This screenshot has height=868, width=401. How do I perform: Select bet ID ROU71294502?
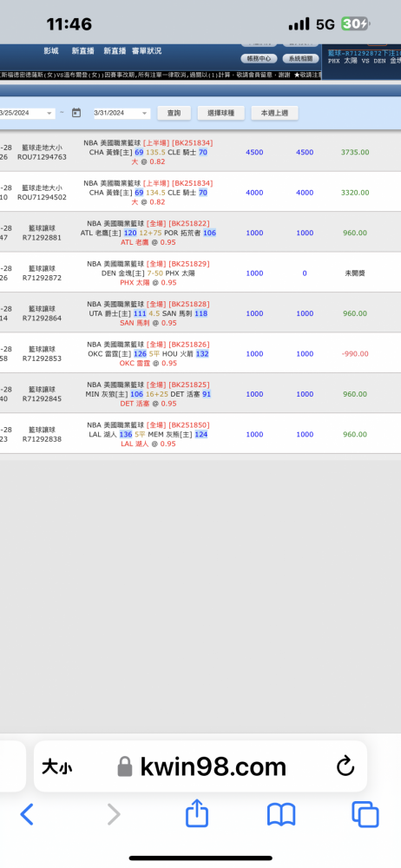pyautogui.click(x=42, y=197)
